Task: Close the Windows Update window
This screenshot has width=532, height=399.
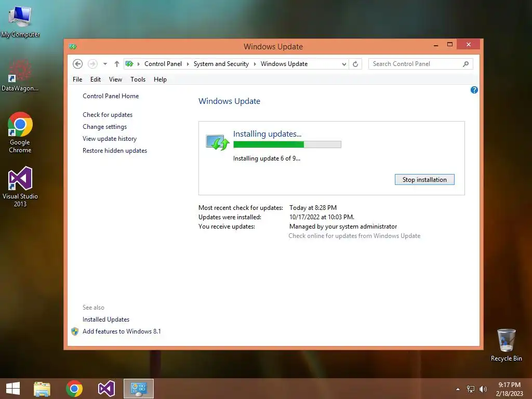Action: coord(469,45)
